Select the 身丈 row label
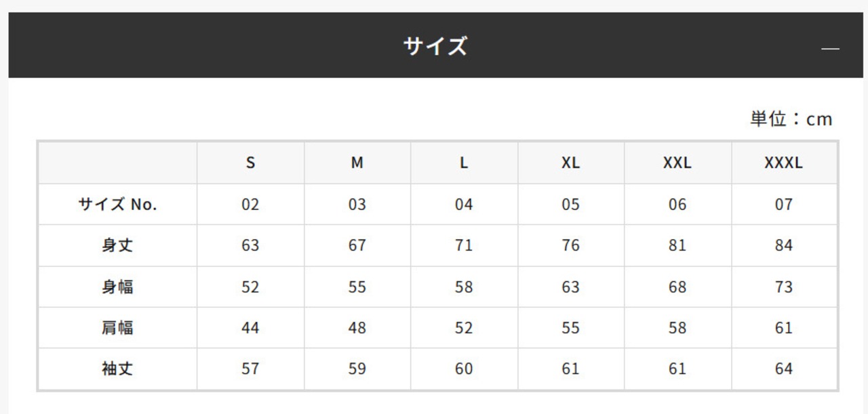The height and width of the screenshot is (414, 868). pyautogui.click(x=117, y=245)
